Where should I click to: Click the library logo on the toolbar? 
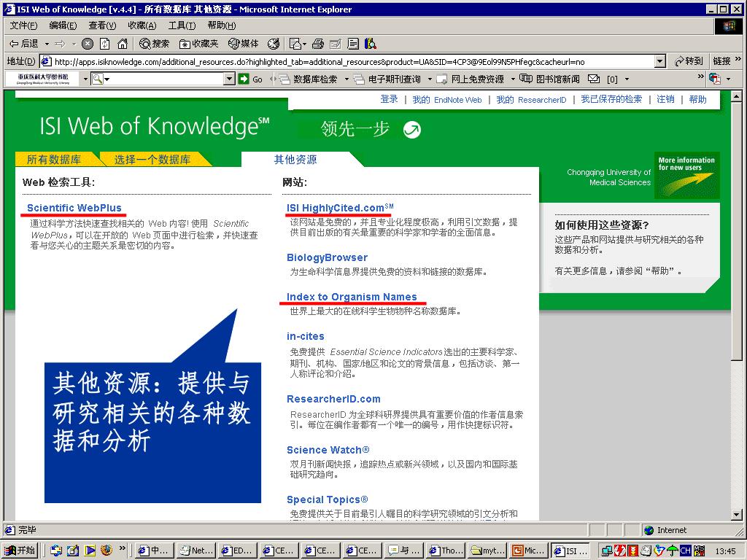click(43, 79)
